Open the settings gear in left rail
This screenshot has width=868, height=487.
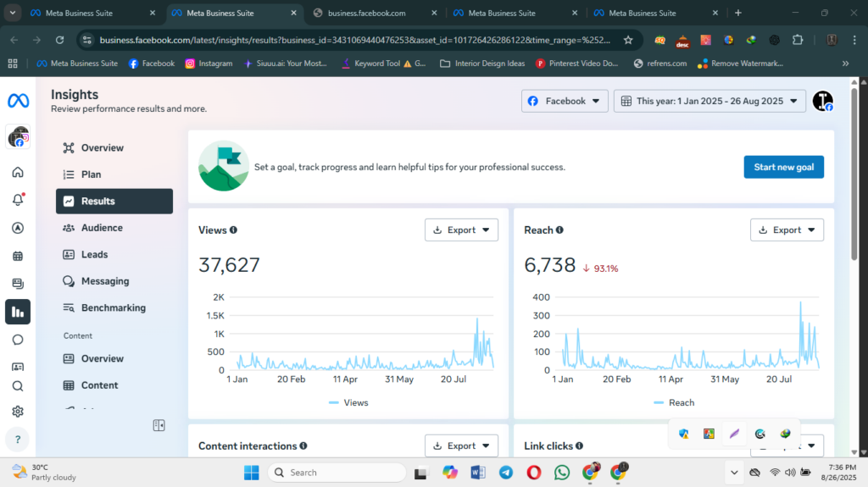coord(18,411)
